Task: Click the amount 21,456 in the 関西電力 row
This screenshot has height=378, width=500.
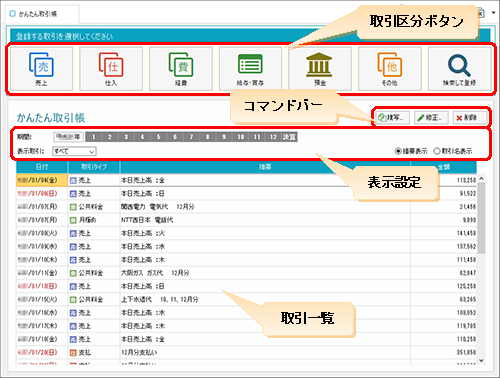Action: point(468,207)
